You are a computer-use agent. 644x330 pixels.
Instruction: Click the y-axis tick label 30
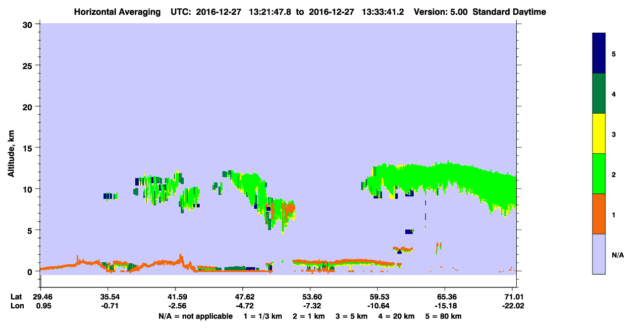coord(29,24)
